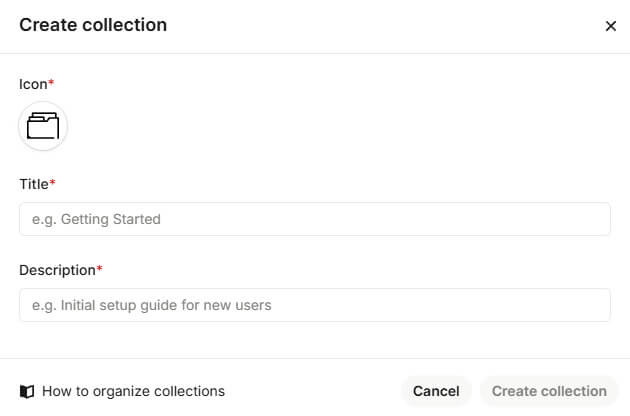Click red asterisk next to Title label
The image size is (630, 416).
tap(53, 183)
